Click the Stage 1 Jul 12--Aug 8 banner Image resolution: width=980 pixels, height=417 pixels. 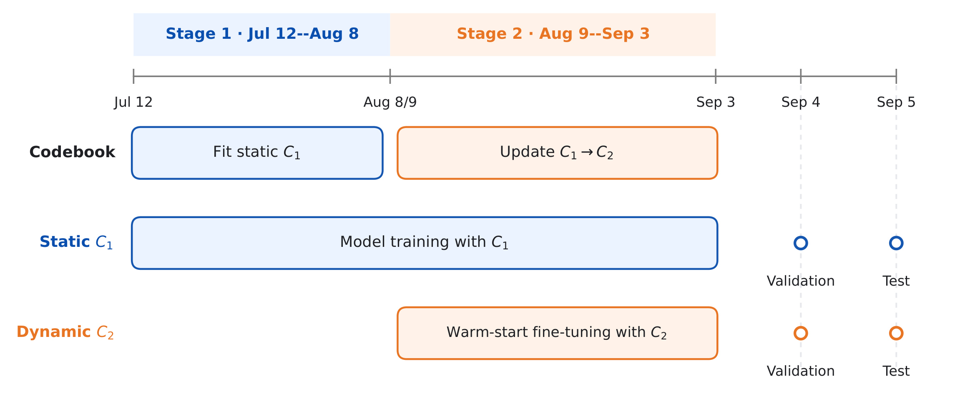pyautogui.click(x=262, y=35)
